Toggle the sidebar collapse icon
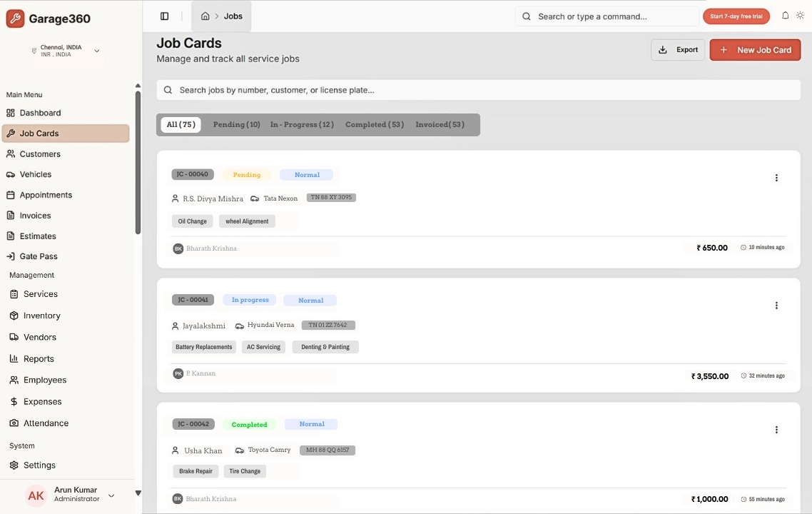 point(165,16)
